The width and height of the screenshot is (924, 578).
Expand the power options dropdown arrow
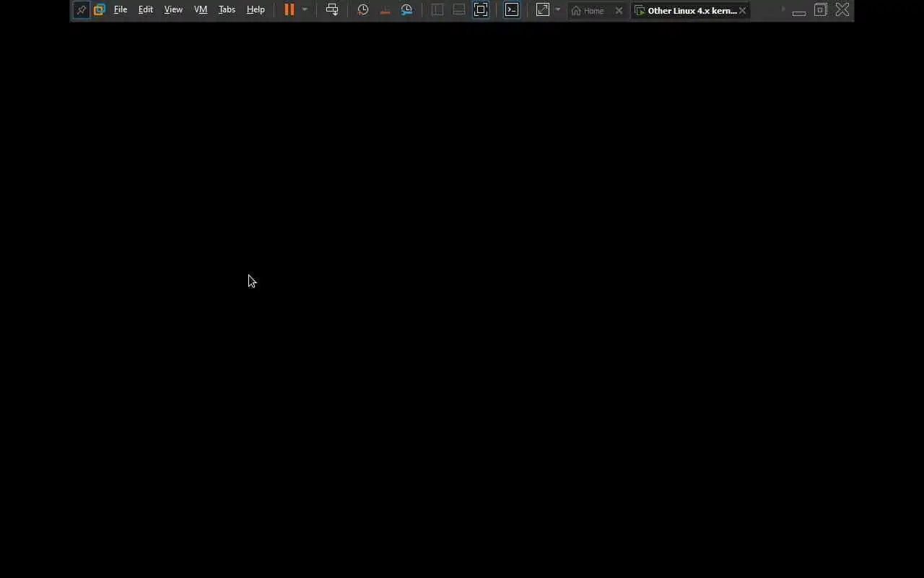(305, 10)
